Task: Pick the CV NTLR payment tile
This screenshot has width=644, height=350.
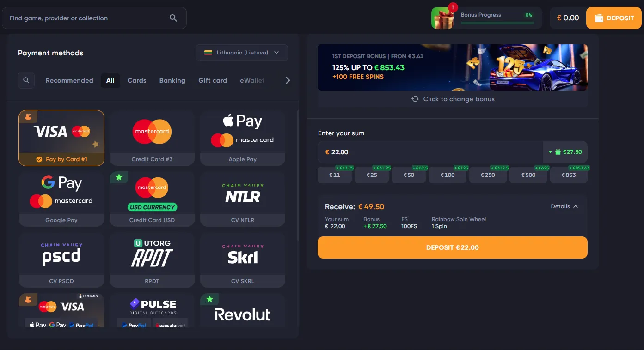Action: (x=243, y=199)
